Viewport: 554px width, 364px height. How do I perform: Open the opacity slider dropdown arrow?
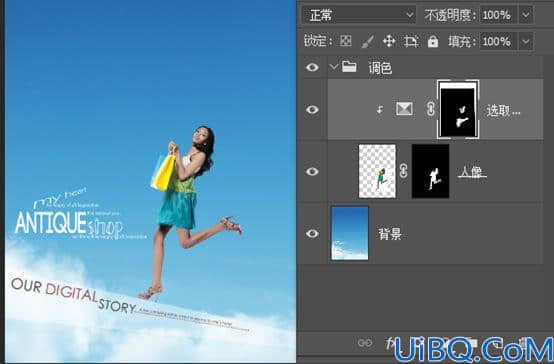point(526,15)
